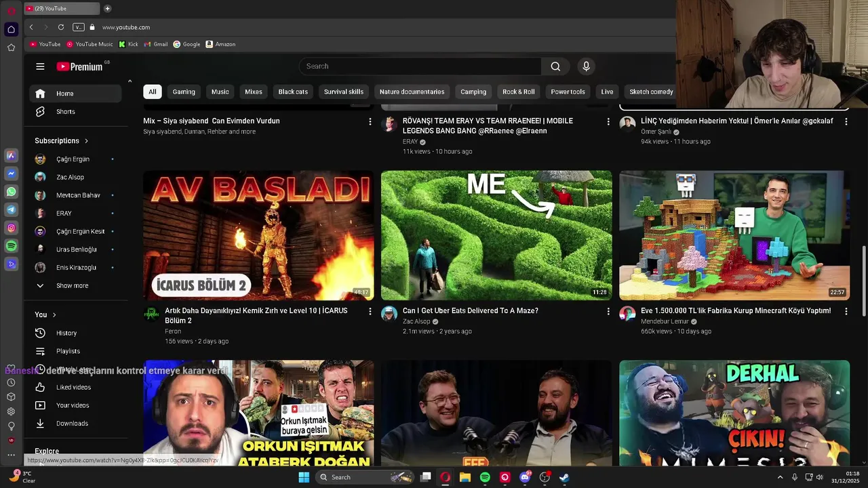Open options menu for LİNÇ Yediğimden video

846,121
